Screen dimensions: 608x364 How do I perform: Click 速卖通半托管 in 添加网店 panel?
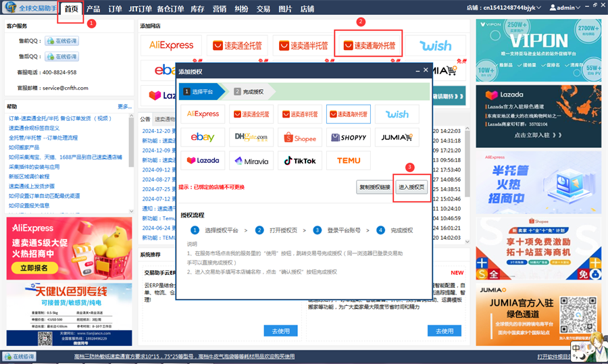303,45
